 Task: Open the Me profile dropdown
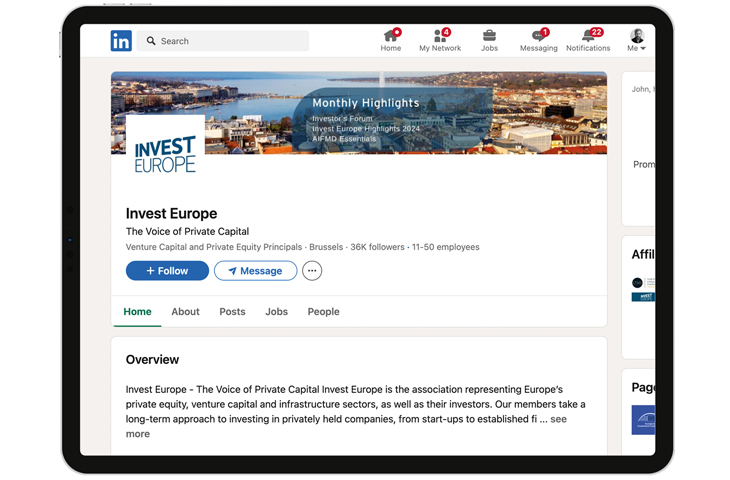click(x=636, y=41)
